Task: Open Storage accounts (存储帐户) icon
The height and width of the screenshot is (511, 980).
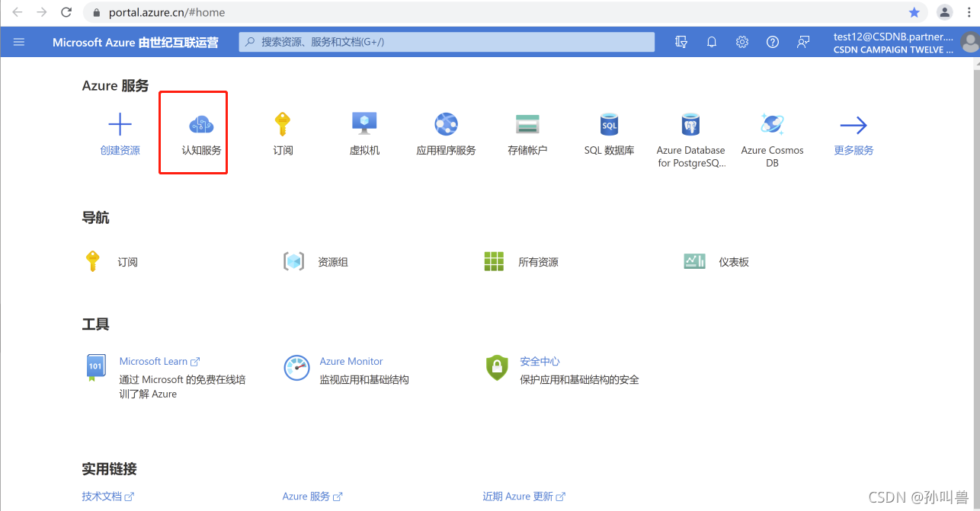Action: click(x=527, y=124)
